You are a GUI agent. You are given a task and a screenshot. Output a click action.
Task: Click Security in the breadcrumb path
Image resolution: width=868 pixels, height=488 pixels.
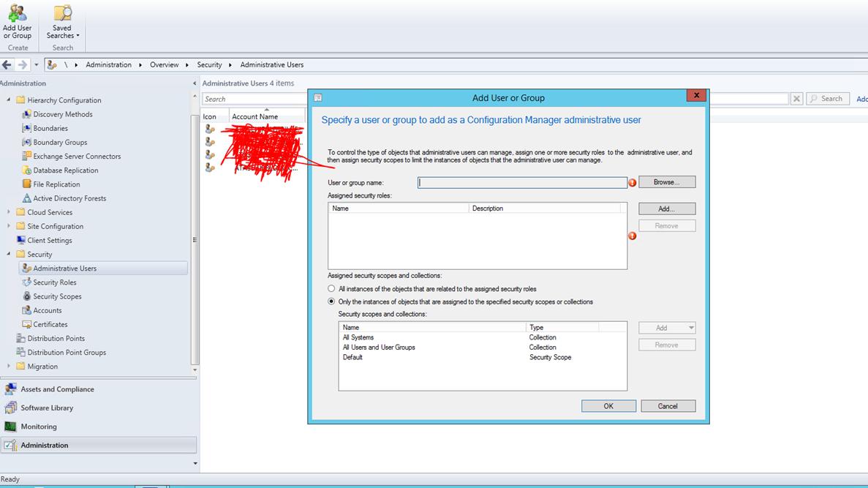209,65
